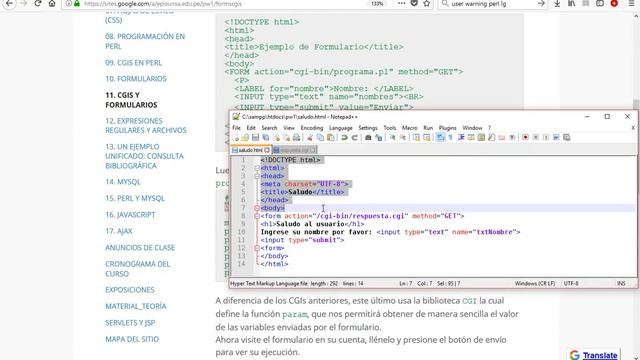Open Find with the binoculars icon
Screen dimensions: 640x360
[368, 138]
